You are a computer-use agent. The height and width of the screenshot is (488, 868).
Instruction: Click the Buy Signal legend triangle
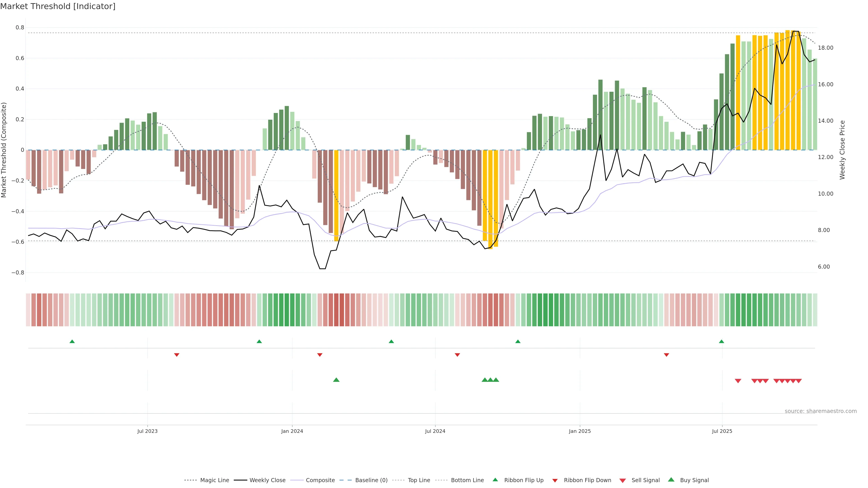click(671, 480)
